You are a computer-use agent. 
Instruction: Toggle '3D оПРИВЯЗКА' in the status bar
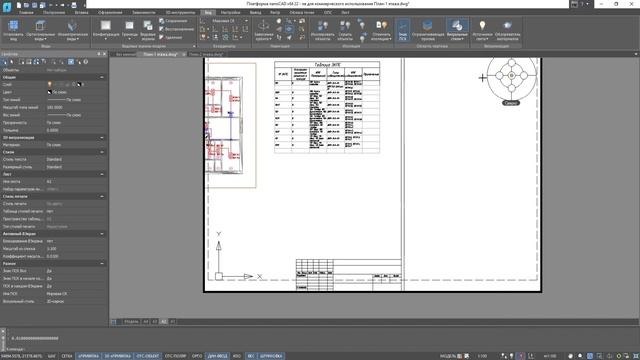click(x=118, y=356)
